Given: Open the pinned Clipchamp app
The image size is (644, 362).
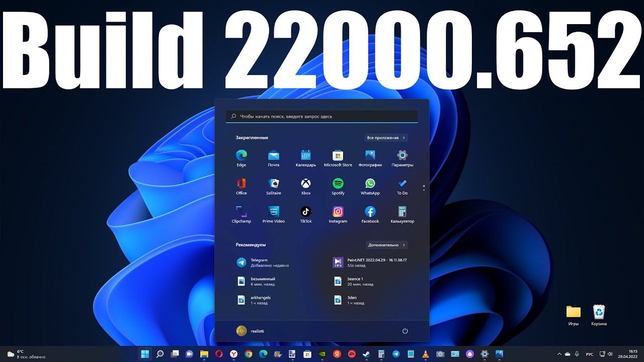Looking at the screenshot, I should [x=242, y=214].
